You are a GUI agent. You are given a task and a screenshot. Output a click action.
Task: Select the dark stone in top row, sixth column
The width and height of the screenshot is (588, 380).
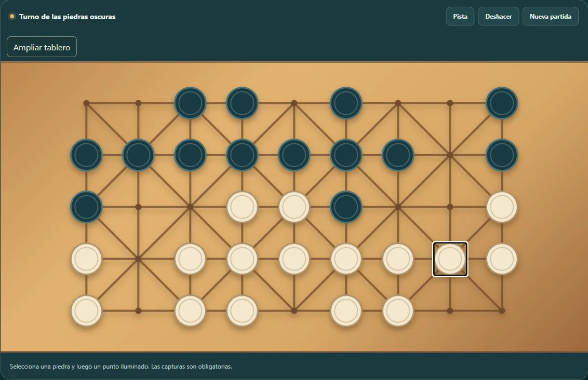tap(346, 103)
